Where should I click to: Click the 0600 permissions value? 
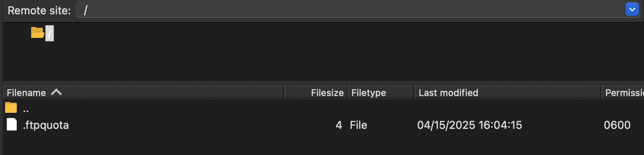[x=617, y=125]
